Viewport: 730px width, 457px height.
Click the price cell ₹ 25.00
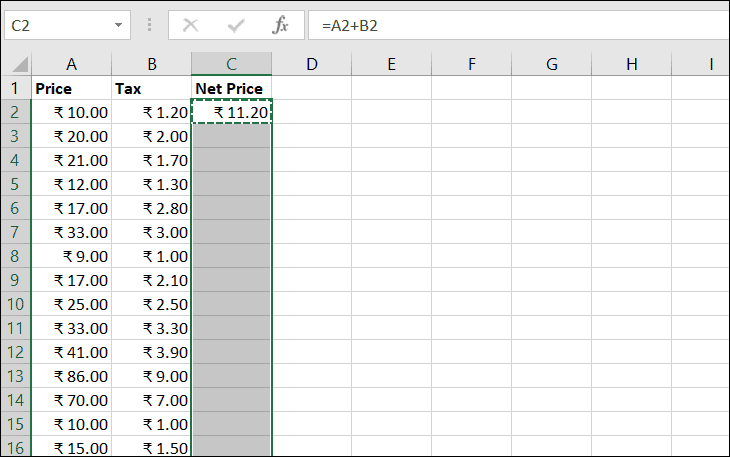pyautogui.click(x=71, y=304)
